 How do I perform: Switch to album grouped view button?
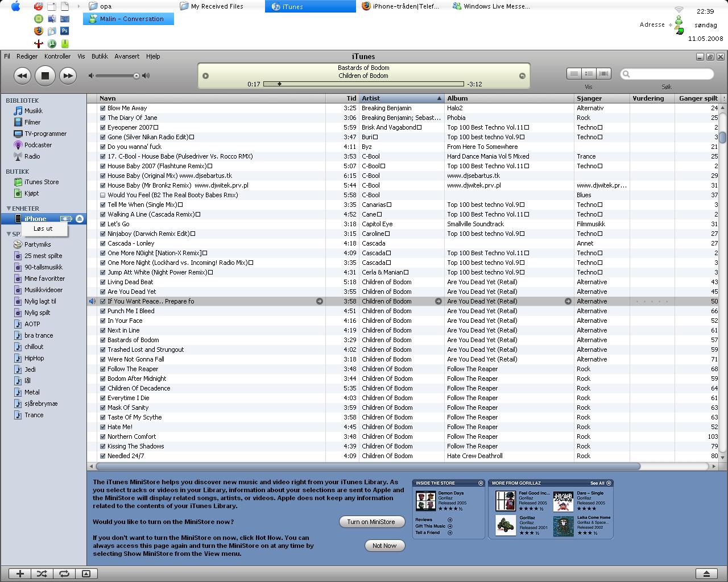pyautogui.click(x=589, y=73)
